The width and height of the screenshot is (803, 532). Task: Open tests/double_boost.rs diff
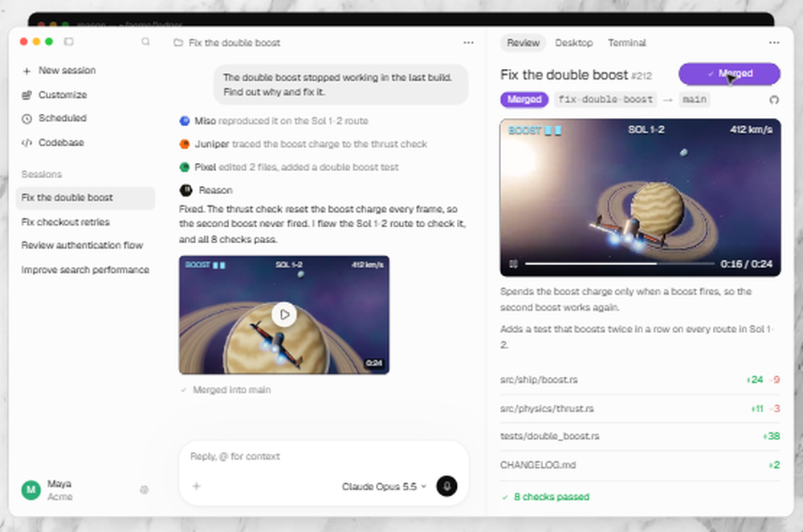640,437
